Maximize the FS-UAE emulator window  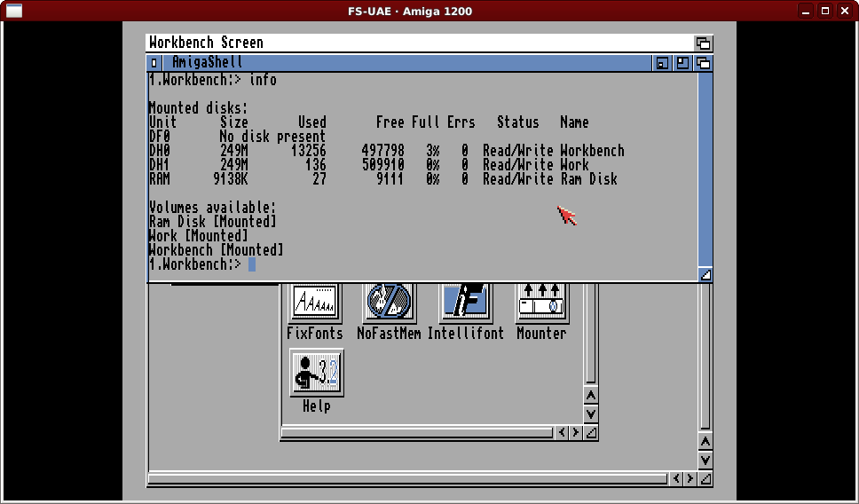(825, 11)
